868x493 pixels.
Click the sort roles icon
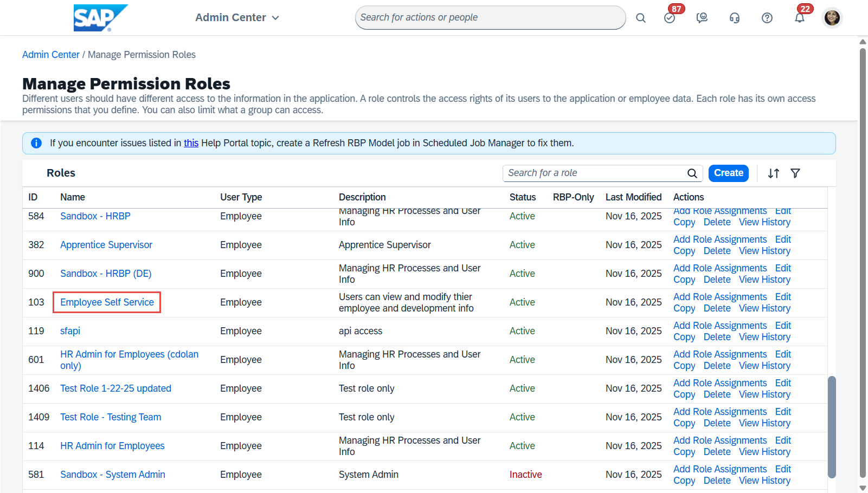click(774, 173)
